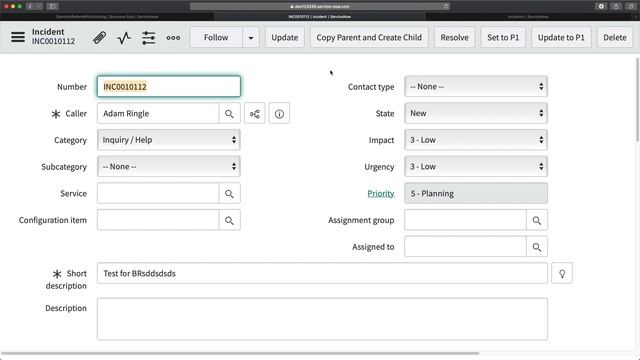Click the Resolve button
The image size is (640, 360).
[454, 38]
